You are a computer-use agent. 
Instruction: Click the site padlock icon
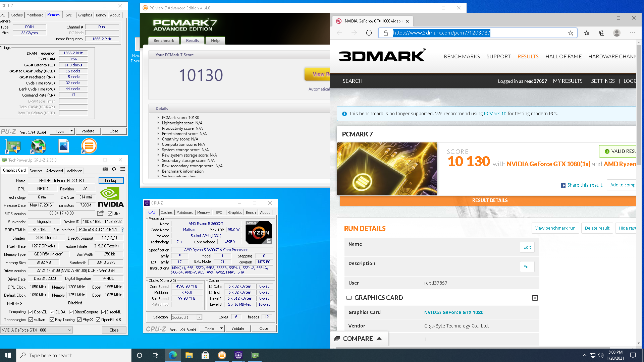click(386, 33)
